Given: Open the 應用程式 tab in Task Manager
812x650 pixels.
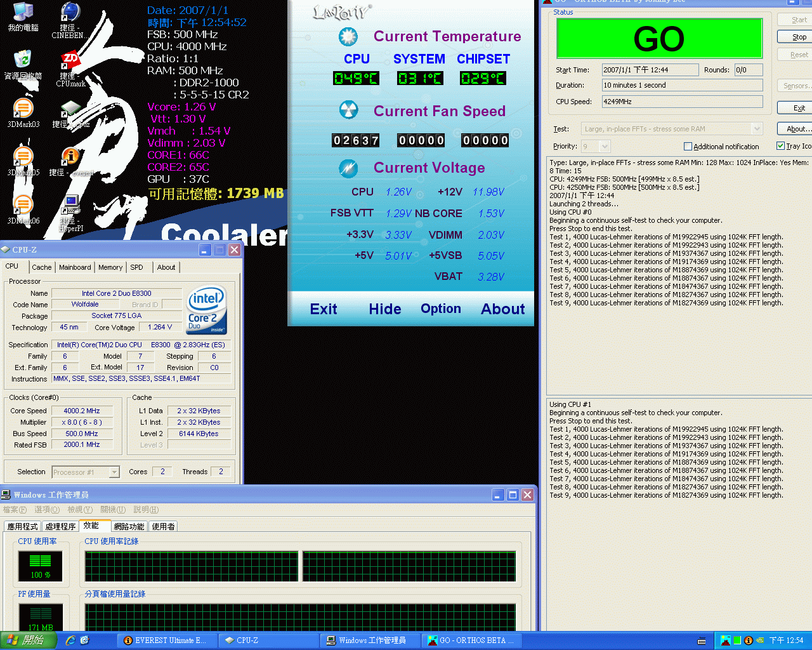Looking at the screenshot, I should [x=23, y=527].
